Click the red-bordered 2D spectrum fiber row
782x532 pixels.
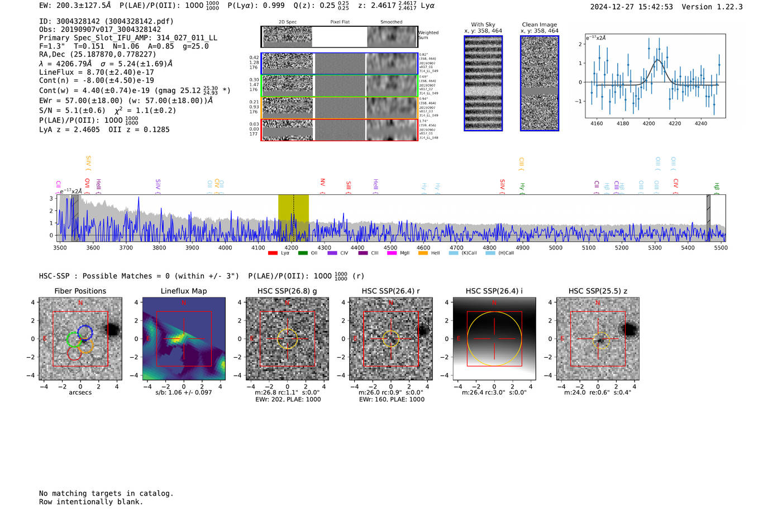click(339, 130)
